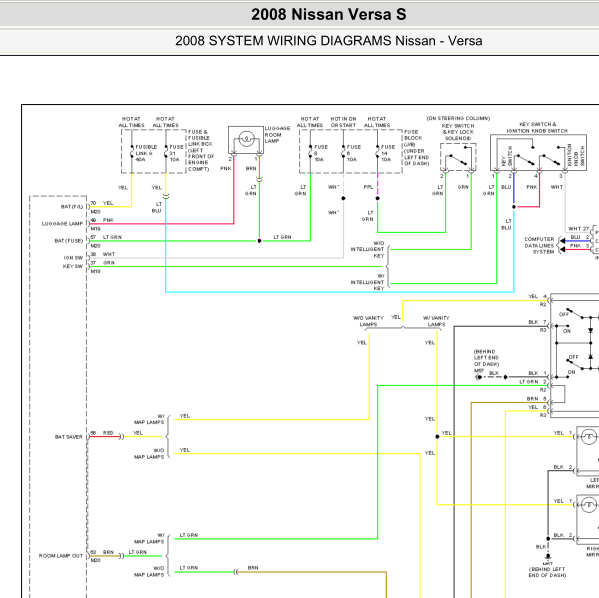Viewport: 599px width, 598px height.
Task: Click the '(ON STEERING COLUMN)' note
Action: pyautogui.click(x=458, y=118)
